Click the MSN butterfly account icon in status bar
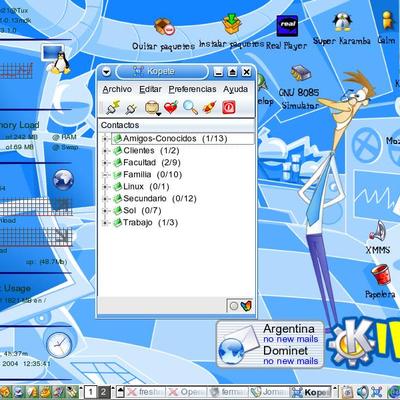The image size is (400, 400). [246, 306]
